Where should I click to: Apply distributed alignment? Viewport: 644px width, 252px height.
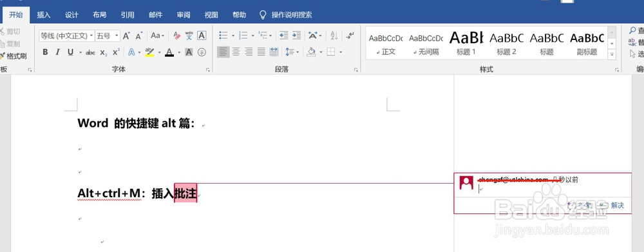pos(274,52)
